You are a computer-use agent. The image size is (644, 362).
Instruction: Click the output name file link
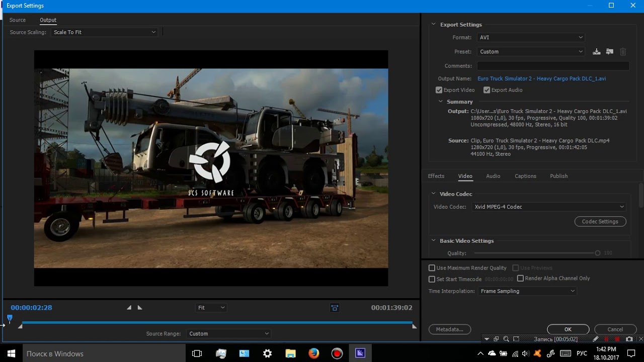[542, 78]
